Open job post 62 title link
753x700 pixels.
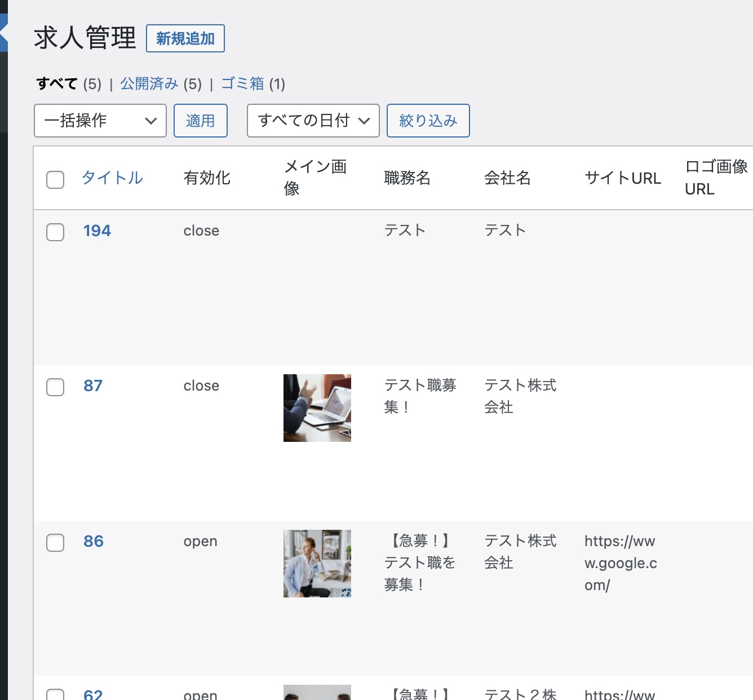pyautogui.click(x=93, y=694)
